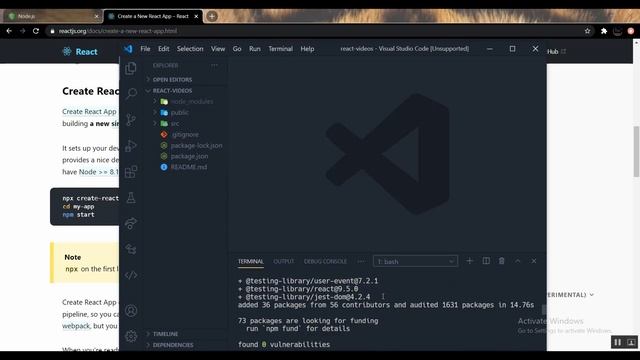
Task: Bookmark this page with star icon
Action: pyautogui.click(x=587, y=31)
